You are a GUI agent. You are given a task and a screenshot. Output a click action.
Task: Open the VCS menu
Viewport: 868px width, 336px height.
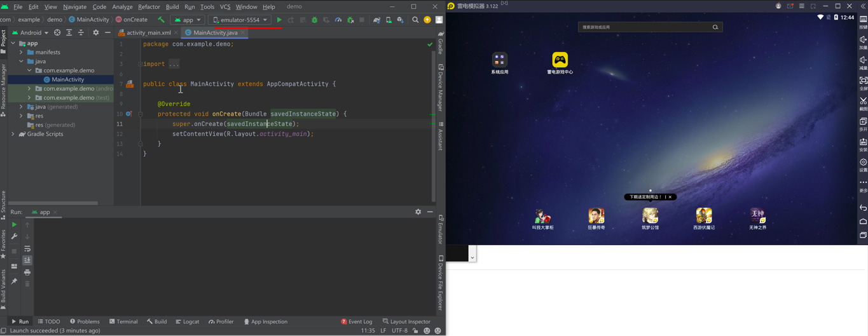(x=225, y=7)
